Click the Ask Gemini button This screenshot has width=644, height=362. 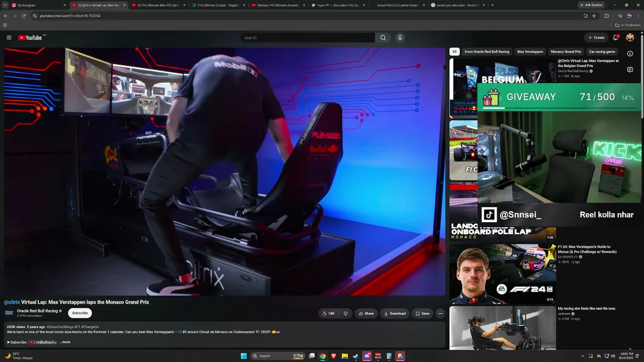click(591, 5)
